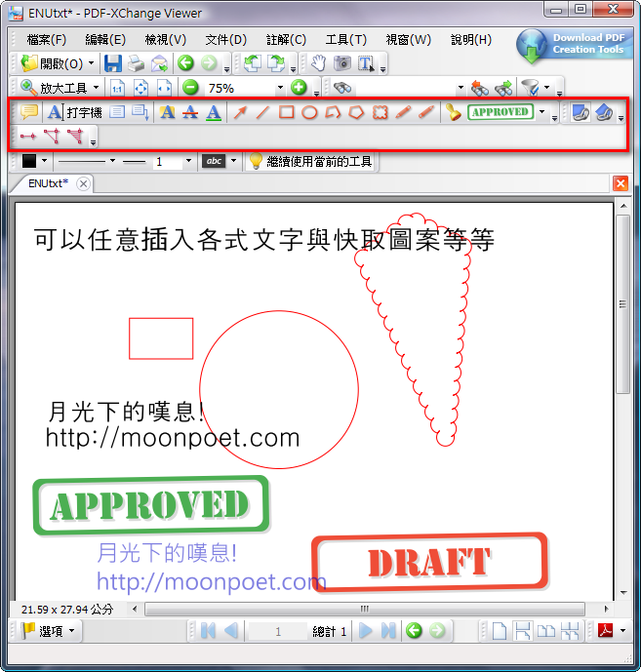The image size is (641, 672).
Task: Toggle 繼續使用當前的工具 keep-tool option
Action: [x=310, y=161]
